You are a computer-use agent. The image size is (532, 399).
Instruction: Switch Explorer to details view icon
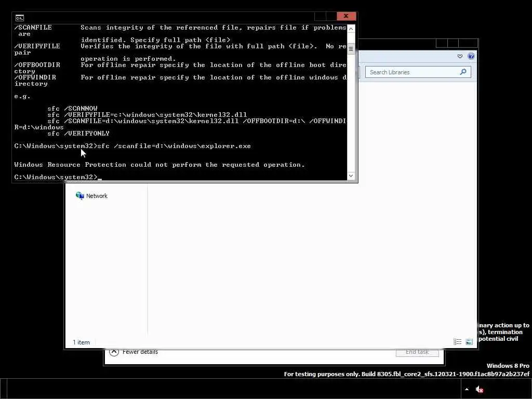(457, 342)
